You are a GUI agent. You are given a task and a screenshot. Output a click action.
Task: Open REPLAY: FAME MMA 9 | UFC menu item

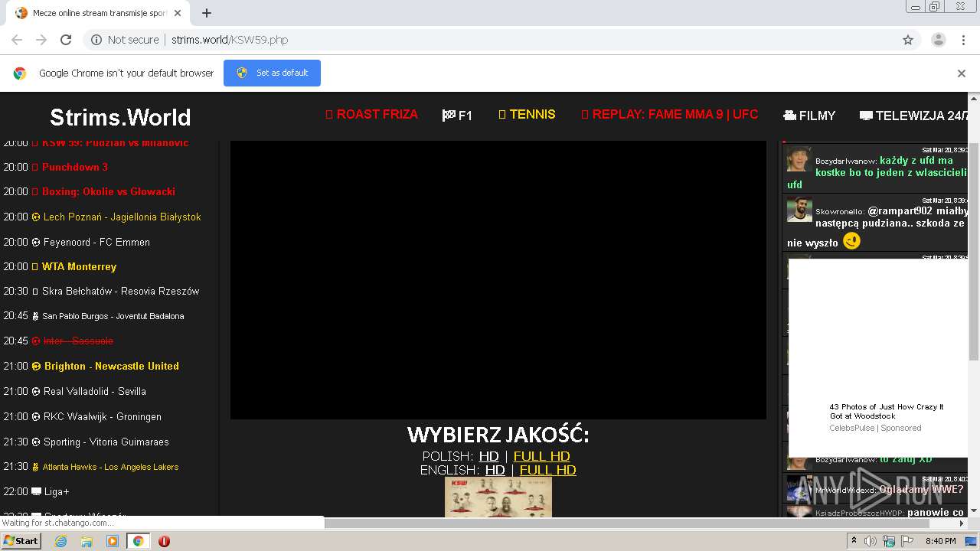point(670,115)
